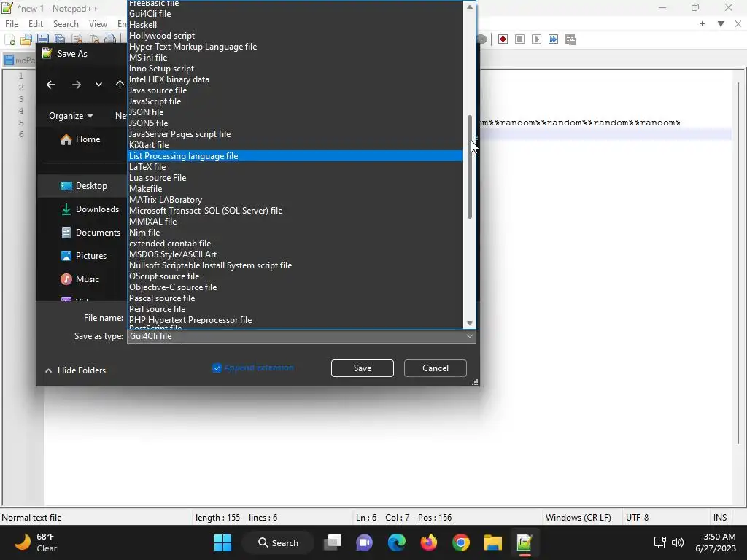The height and width of the screenshot is (560, 747).
Task: Click the taskbar Search box
Action: [x=278, y=542]
